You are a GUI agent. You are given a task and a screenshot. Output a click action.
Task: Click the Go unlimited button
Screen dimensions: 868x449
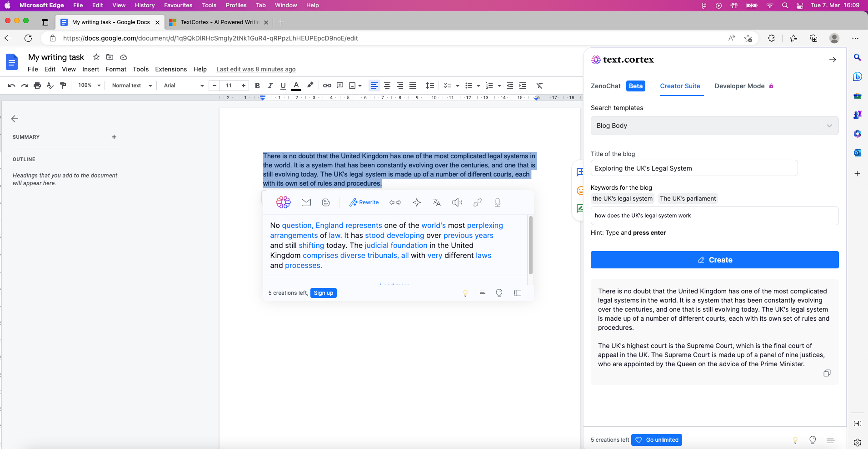coord(657,440)
